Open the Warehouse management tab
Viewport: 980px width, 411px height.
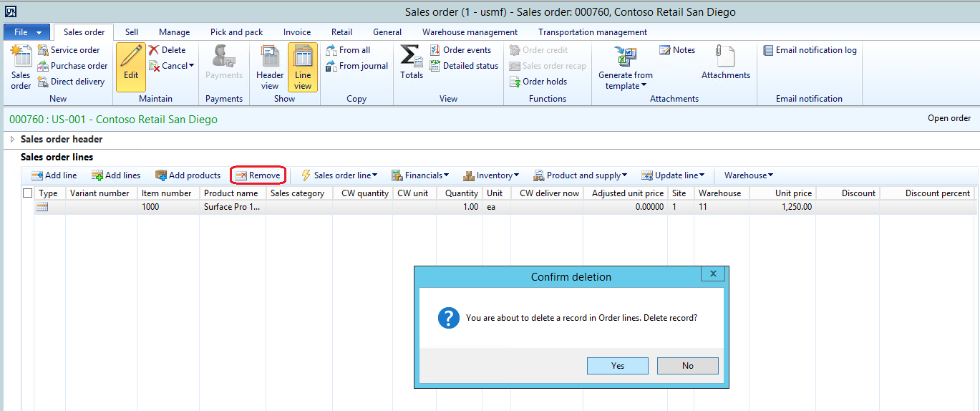(470, 32)
